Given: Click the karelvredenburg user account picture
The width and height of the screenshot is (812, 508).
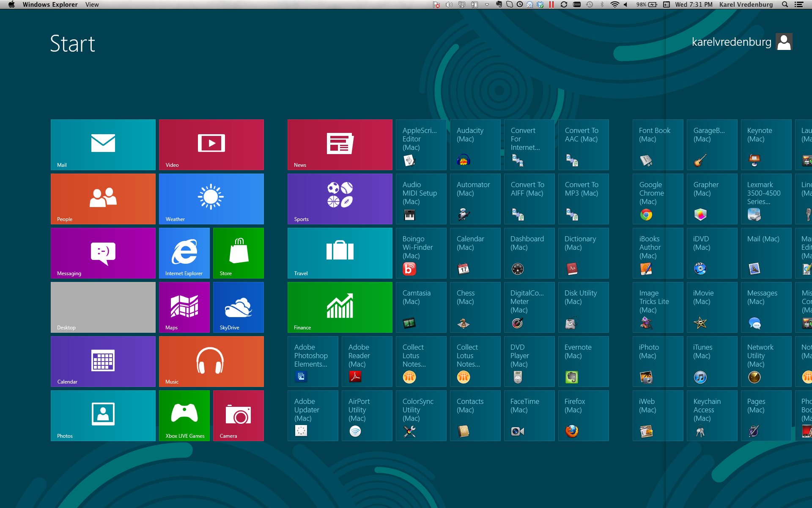Looking at the screenshot, I should coord(784,42).
